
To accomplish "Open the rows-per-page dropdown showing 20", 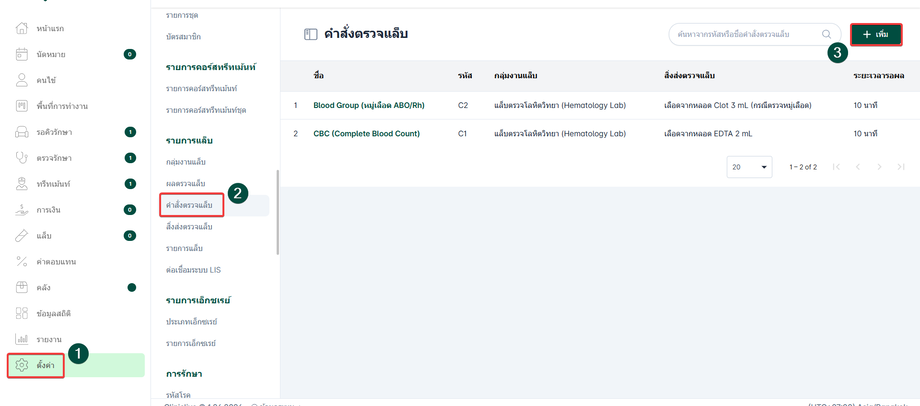I will click(x=749, y=167).
